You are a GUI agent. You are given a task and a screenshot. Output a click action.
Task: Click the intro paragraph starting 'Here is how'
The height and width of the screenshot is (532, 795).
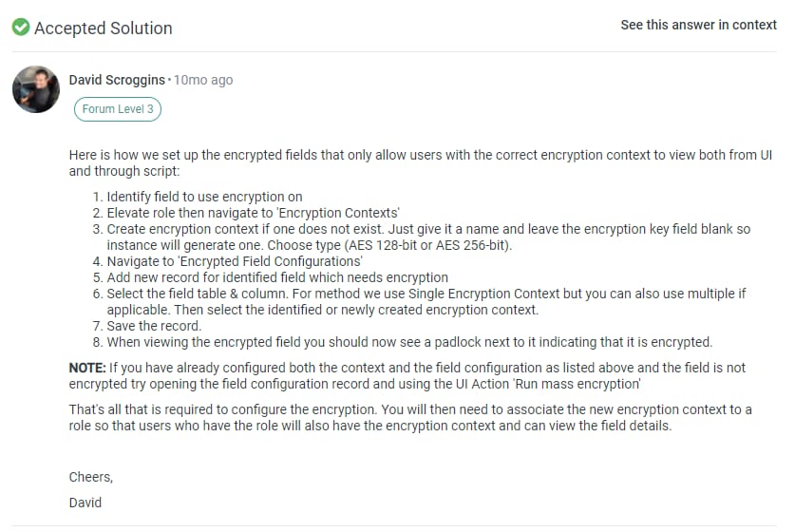pos(421,162)
